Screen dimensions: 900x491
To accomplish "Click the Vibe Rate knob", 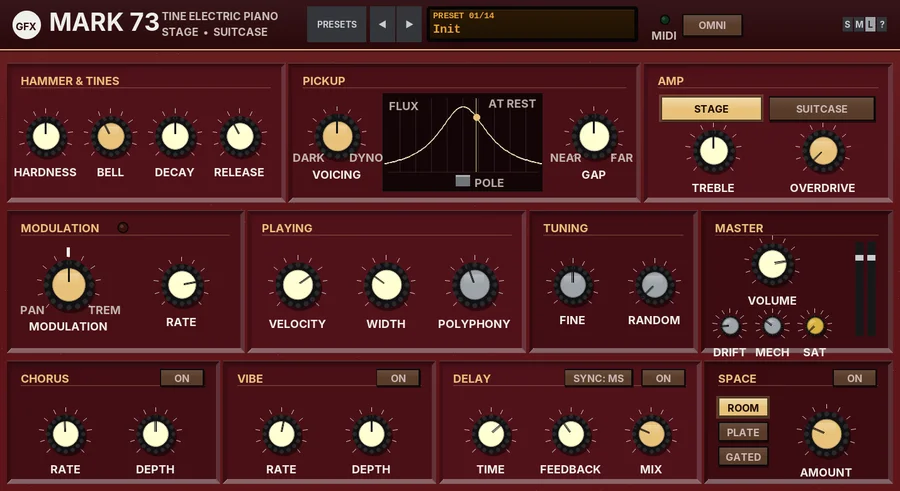I will click(x=281, y=434).
